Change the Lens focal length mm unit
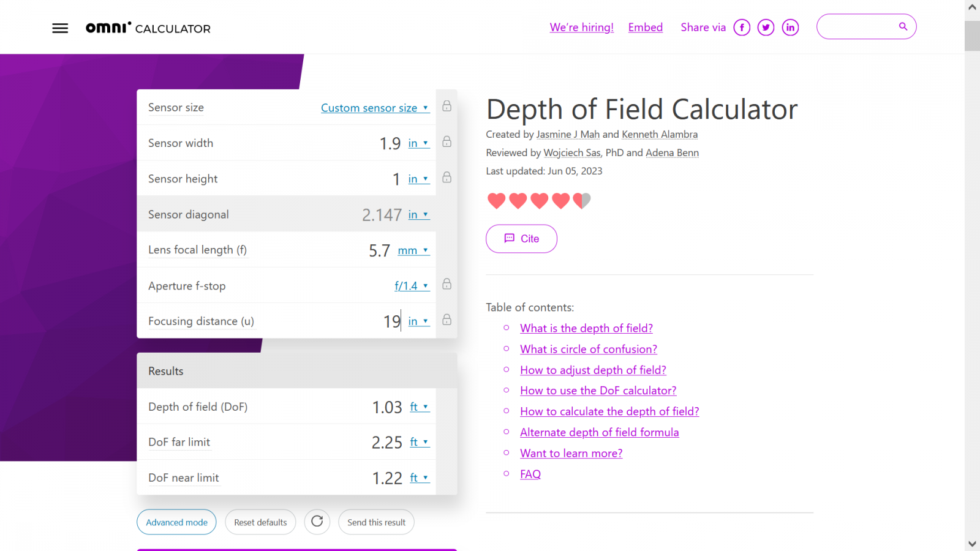980x551 pixels. (x=413, y=250)
